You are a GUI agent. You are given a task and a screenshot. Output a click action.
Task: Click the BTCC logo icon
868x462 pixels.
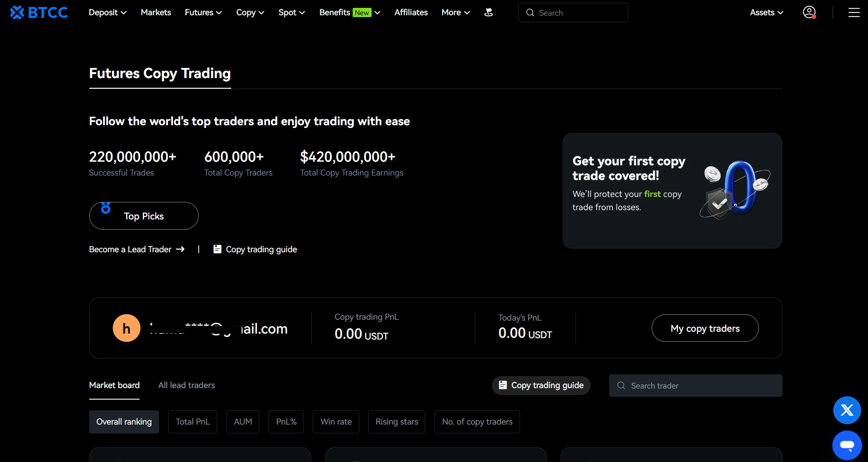tap(17, 12)
